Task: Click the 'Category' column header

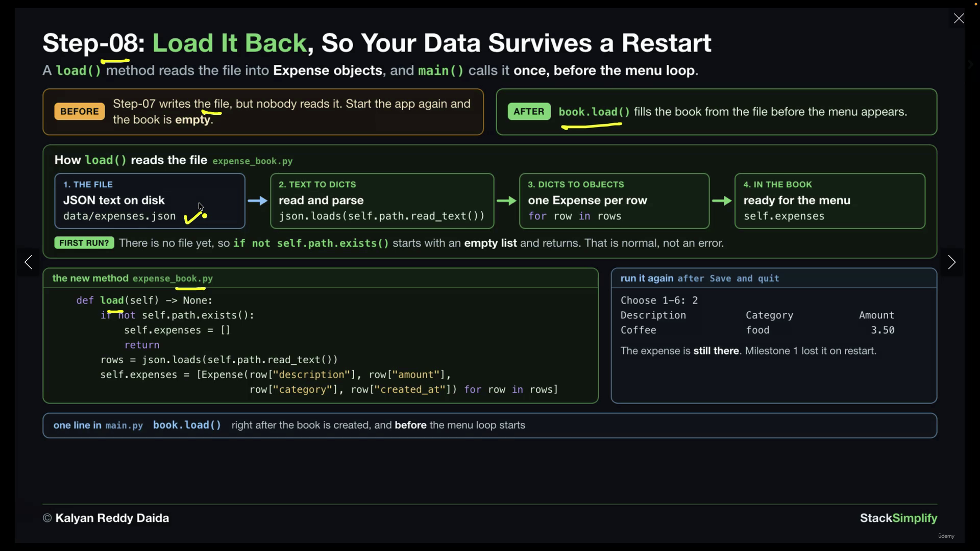Action: pyautogui.click(x=769, y=315)
